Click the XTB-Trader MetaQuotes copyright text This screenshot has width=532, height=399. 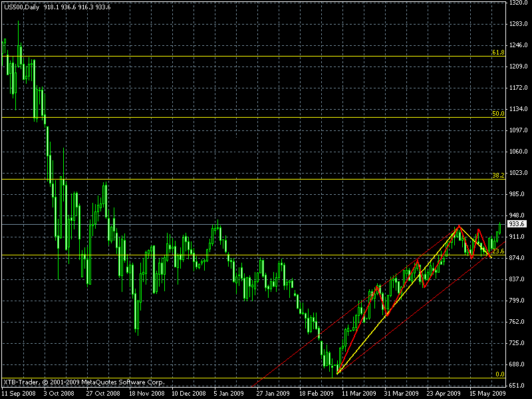(x=84, y=382)
